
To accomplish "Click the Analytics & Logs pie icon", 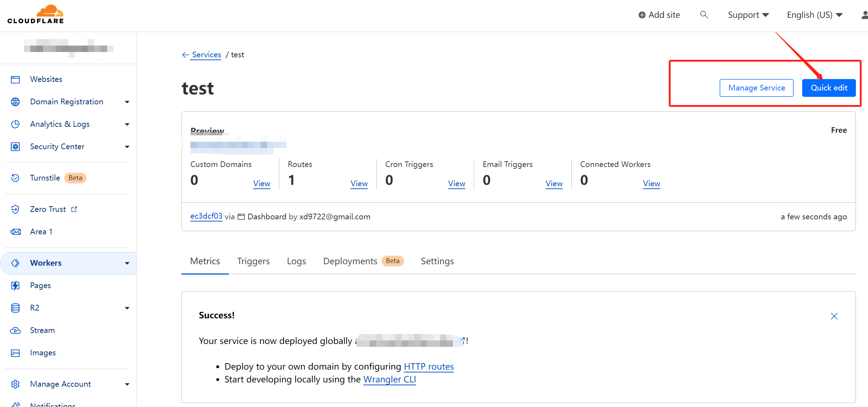I will pyautogui.click(x=15, y=124).
